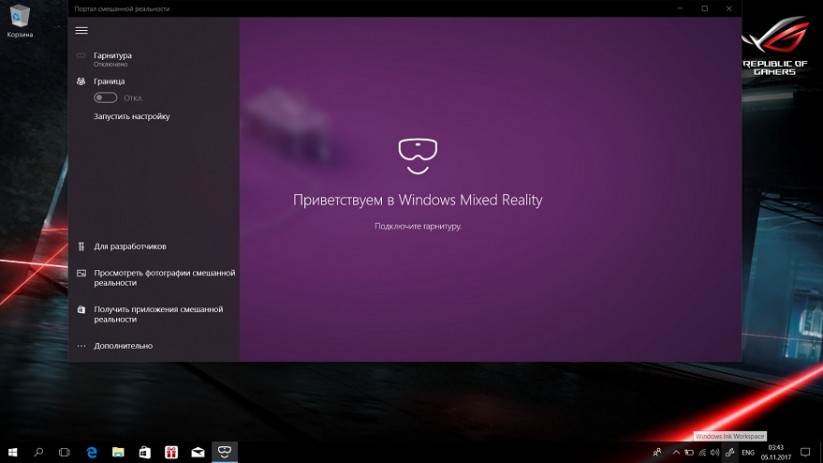Open File Explorer from taskbar

pos(118,452)
